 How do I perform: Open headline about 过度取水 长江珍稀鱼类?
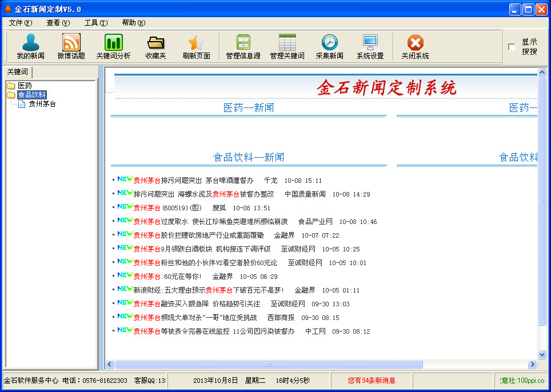click(x=210, y=222)
